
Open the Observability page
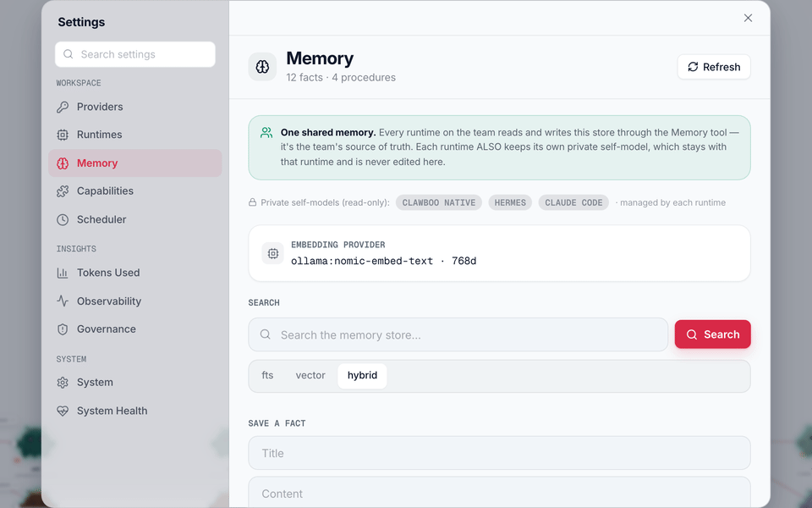134,301
